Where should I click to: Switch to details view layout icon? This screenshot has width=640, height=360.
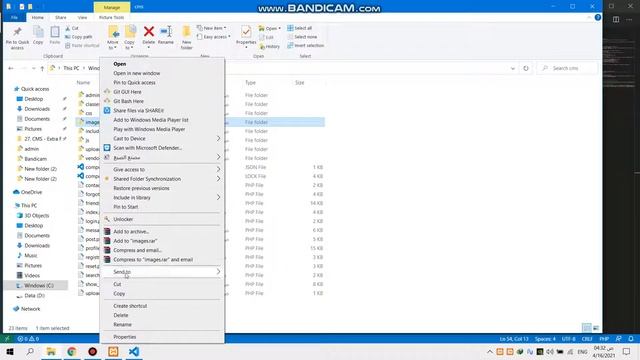pyautogui.click(x=587, y=328)
